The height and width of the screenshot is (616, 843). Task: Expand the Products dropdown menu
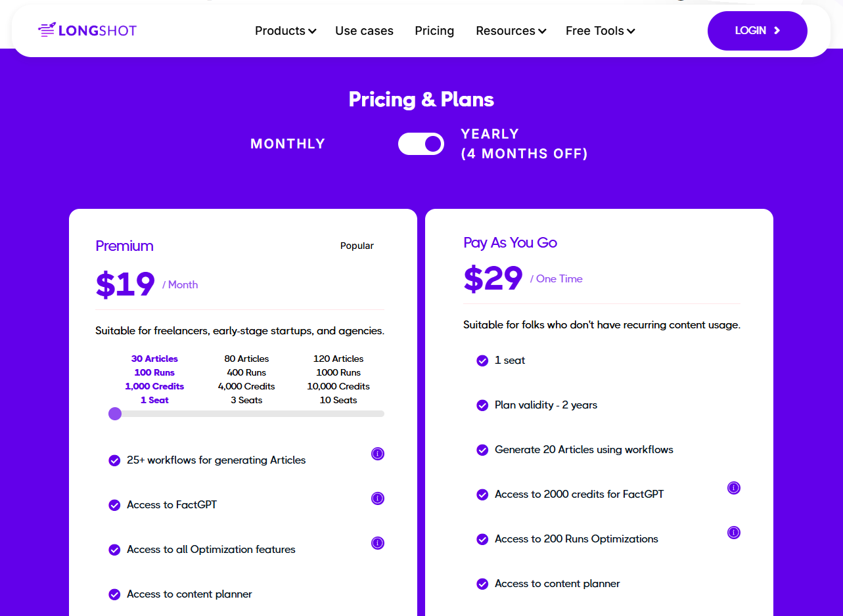[285, 31]
